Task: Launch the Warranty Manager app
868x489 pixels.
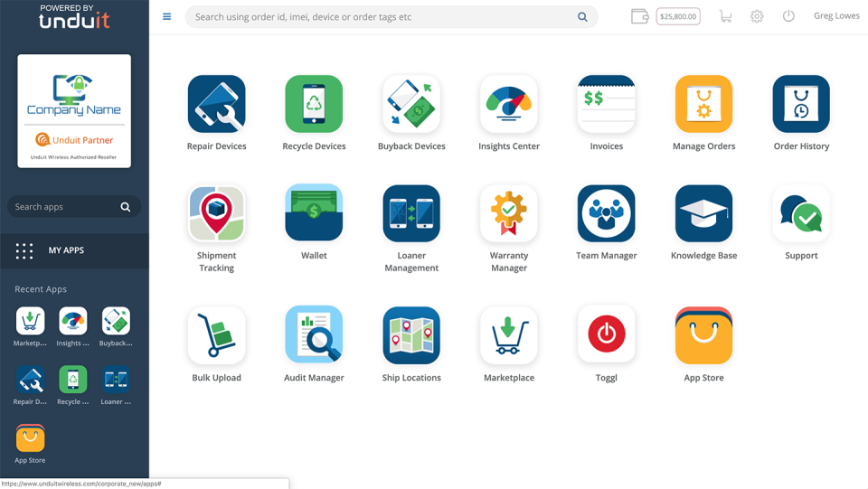Action: [x=509, y=213]
